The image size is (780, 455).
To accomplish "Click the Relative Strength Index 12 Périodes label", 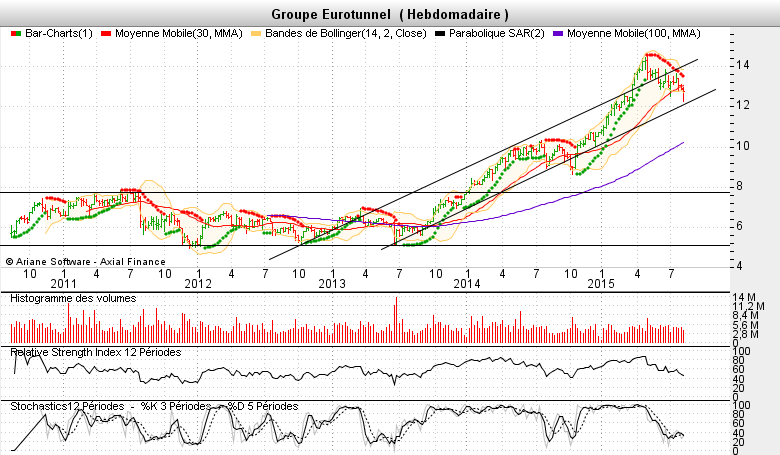I will click(96, 352).
